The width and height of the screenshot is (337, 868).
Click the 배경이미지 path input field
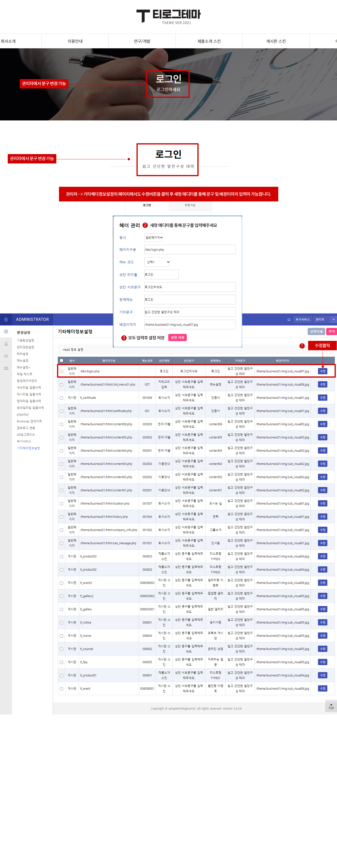tap(190, 325)
